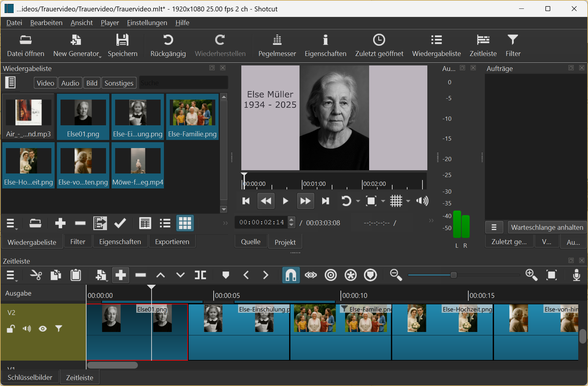Add a marker on the timeline
The width and height of the screenshot is (588, 386).
[225, 275]
